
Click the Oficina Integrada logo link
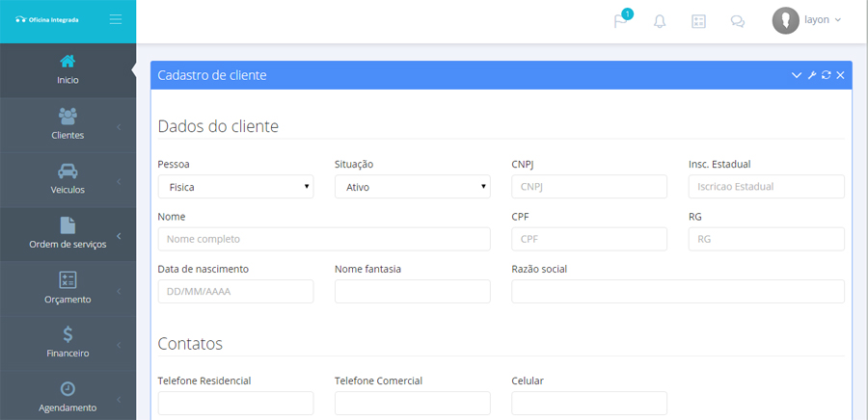click(x=48, y=19)
